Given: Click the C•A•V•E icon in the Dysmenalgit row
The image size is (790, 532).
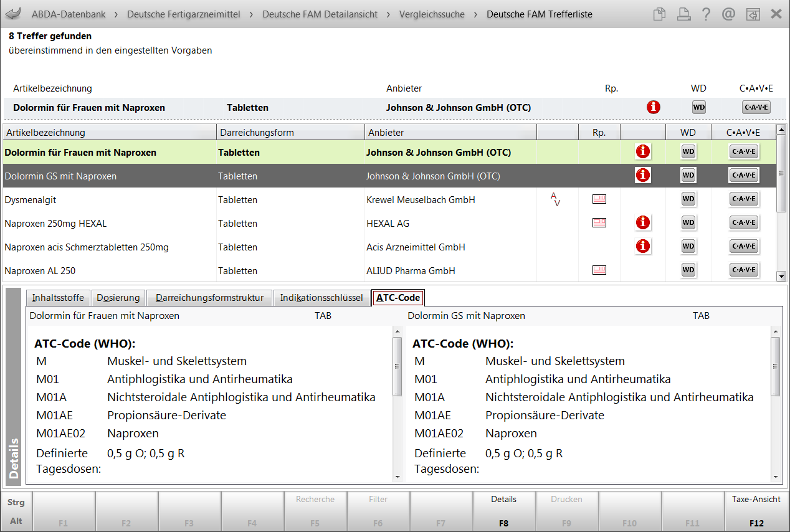Looking at the screenshot, I should coord(744,199).
